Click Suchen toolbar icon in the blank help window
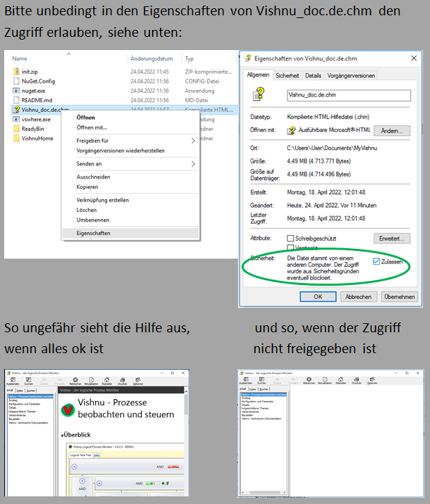The width and height of the screenshot is (430, 504). point(262,380)
